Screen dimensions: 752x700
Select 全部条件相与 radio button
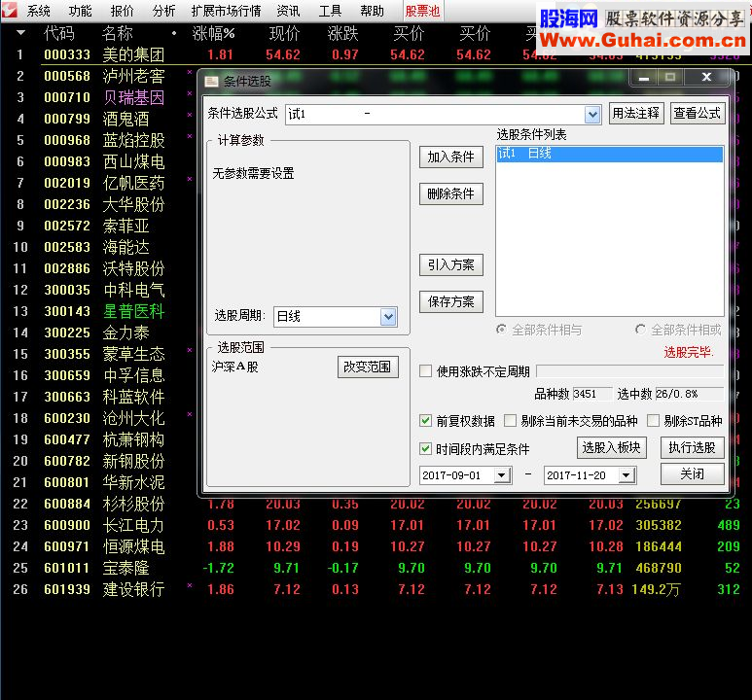501,330
